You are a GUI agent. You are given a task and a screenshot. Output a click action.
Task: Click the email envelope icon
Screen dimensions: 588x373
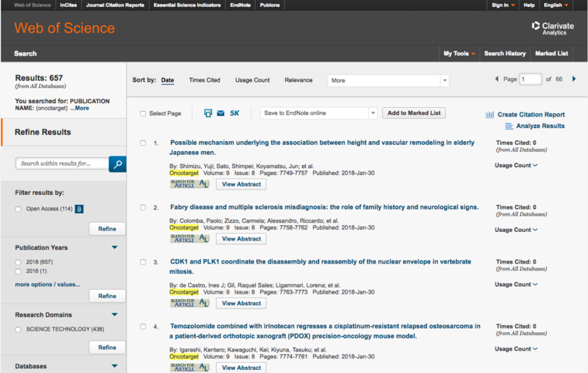point(221,113)
